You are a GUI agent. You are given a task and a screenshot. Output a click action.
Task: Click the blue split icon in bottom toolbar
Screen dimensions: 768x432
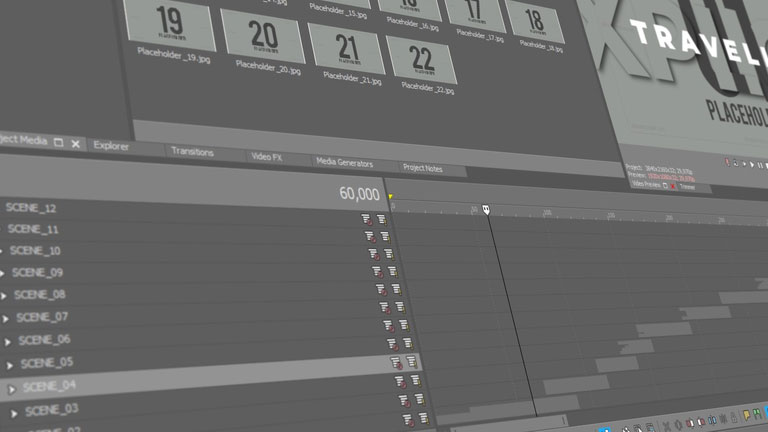712,421
